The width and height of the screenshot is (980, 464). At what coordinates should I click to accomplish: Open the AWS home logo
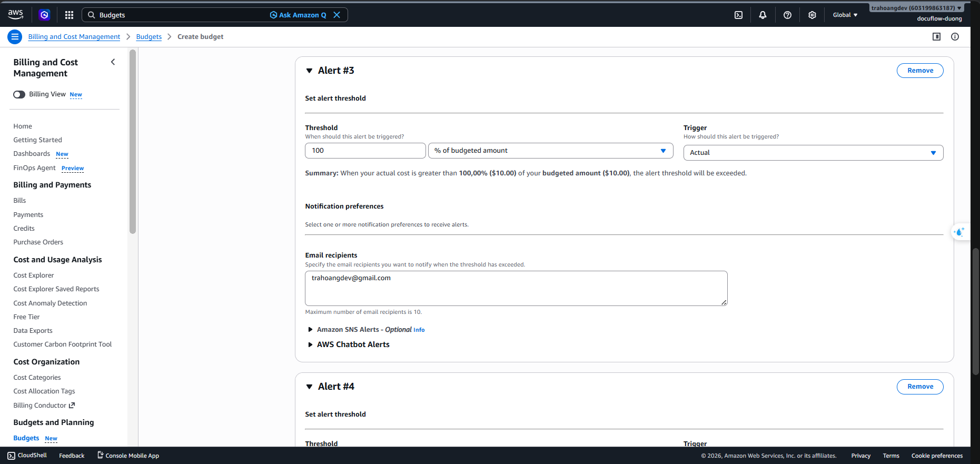coord(16,14)
